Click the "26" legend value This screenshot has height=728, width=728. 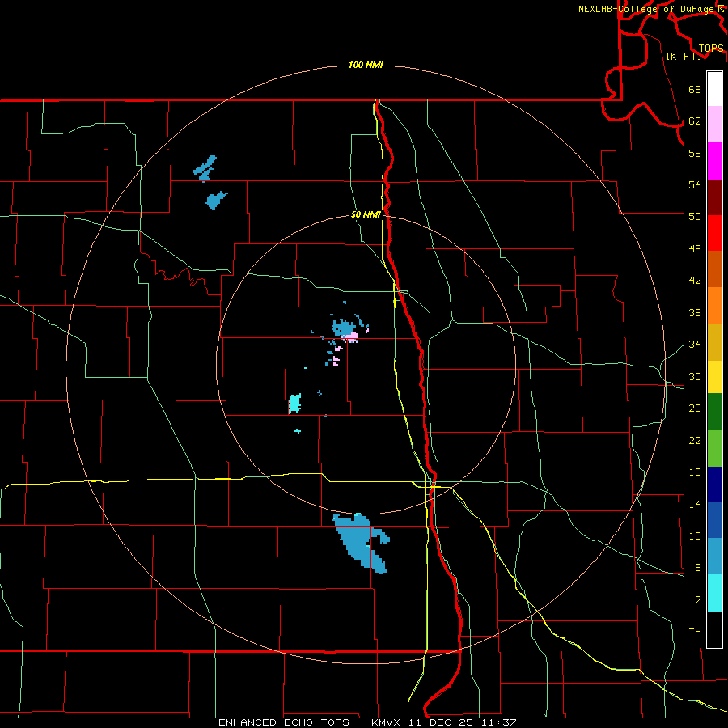tap(695, 408)
